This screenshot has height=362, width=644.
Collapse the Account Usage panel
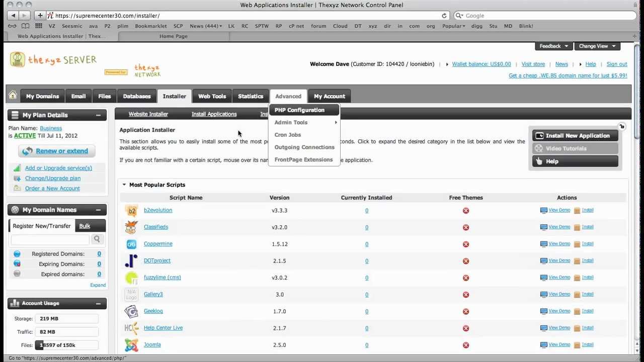[x=98, y=303]
